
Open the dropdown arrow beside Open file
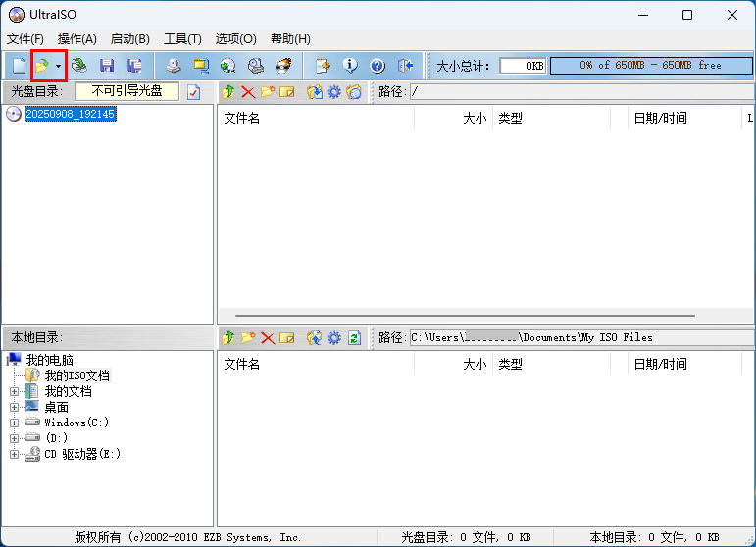[58, 66]
